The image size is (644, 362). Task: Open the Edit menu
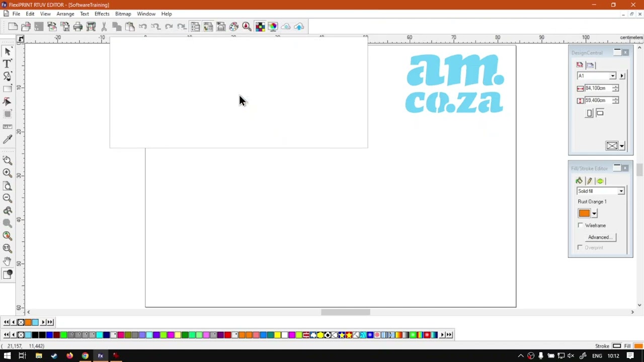click(x=30, y=14)
